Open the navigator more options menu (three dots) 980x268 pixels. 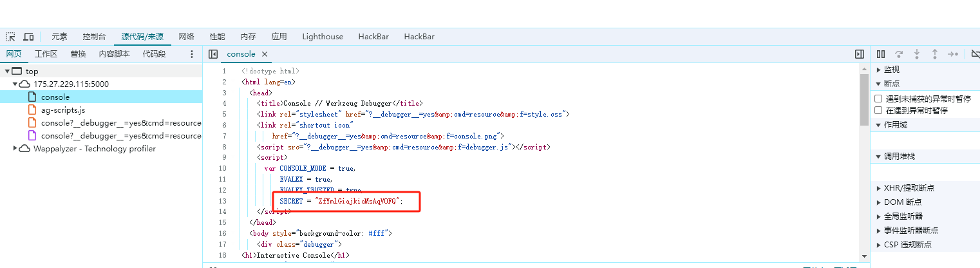[191, 54]
